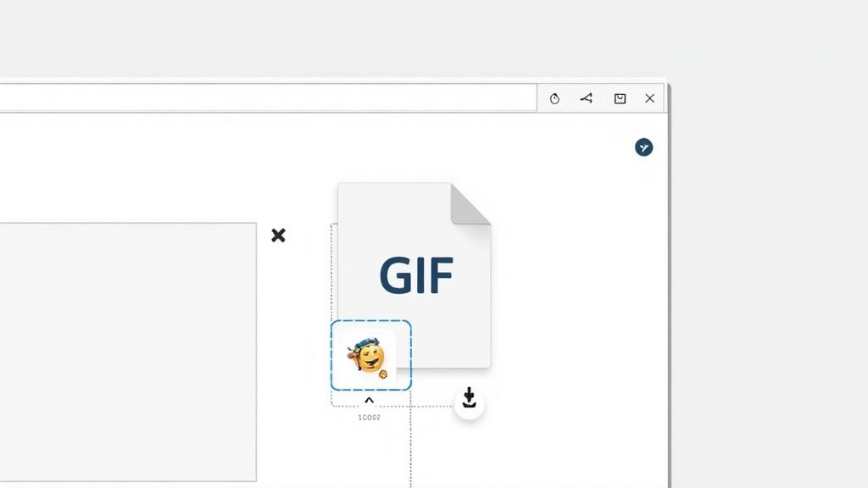Enable the selection frame around the sticker

[x=371, y=356]
